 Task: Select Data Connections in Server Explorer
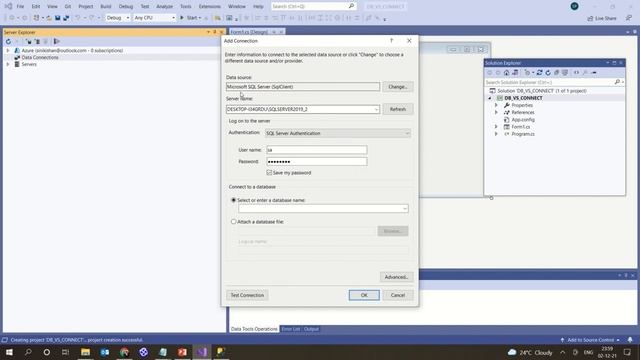(40, 58)
